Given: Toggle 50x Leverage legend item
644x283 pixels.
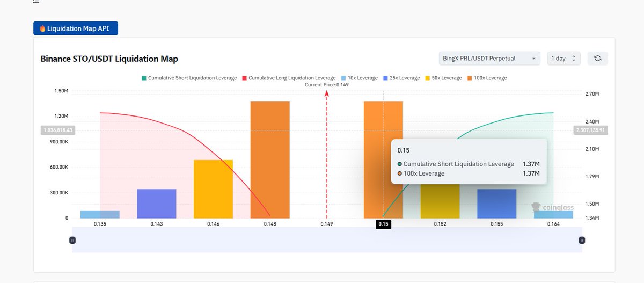Looking at the screenshot, I should pyautogui.click(x=443, y=78).
